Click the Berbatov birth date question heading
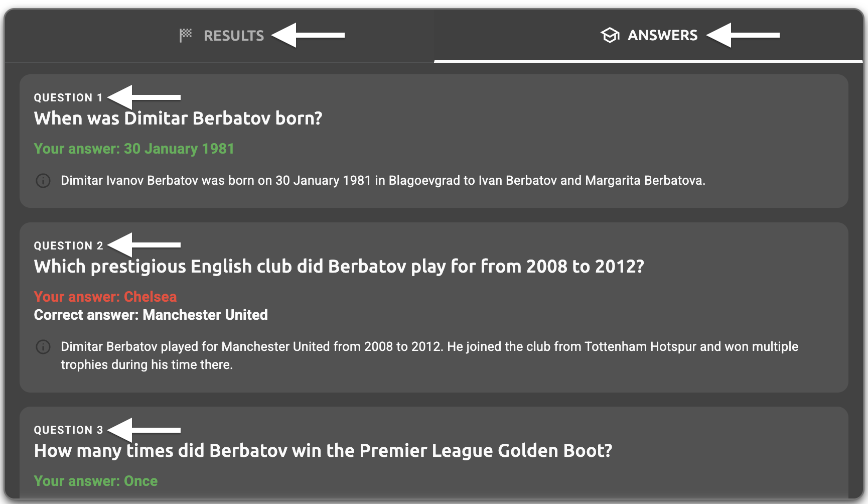Screen dimensions: 868x504 [178, 118]
